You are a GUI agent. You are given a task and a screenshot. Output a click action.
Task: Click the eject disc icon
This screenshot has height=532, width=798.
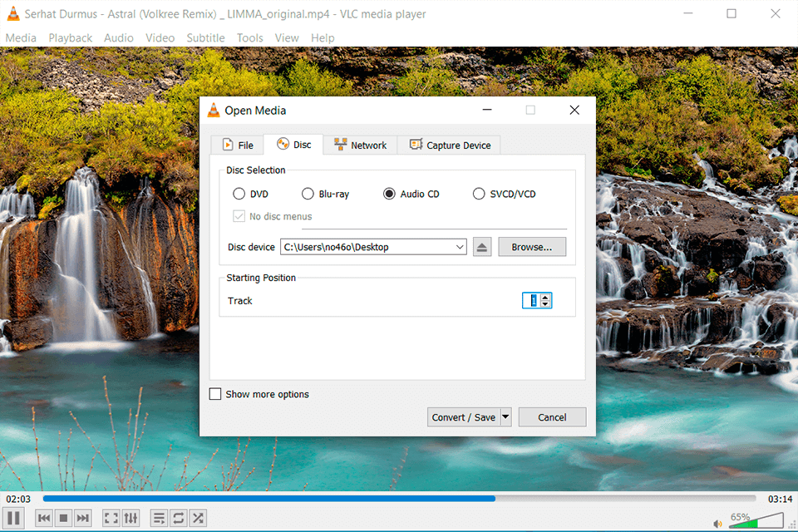point(482,246)
